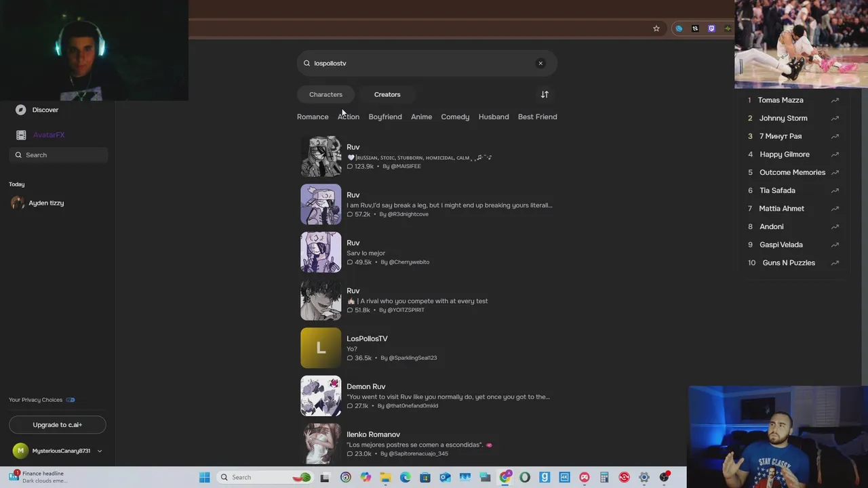The image size is (868, 488).
Task: Click creator @SparklingSeal123
Action: (x=412, y=358)
